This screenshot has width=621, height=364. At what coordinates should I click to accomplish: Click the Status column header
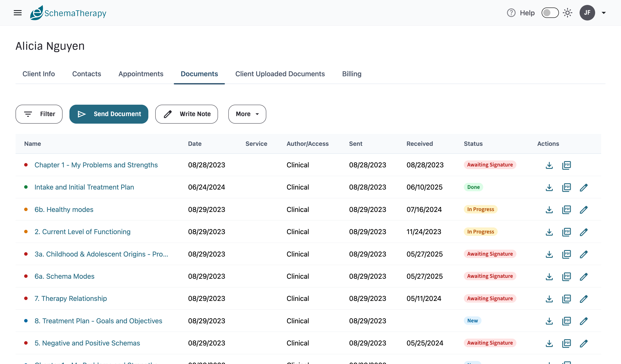473,144
